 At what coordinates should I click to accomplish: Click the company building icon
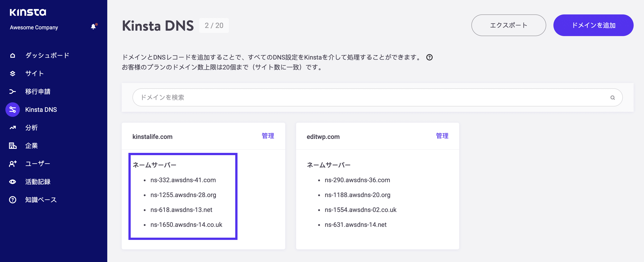[x=12, y=146]
